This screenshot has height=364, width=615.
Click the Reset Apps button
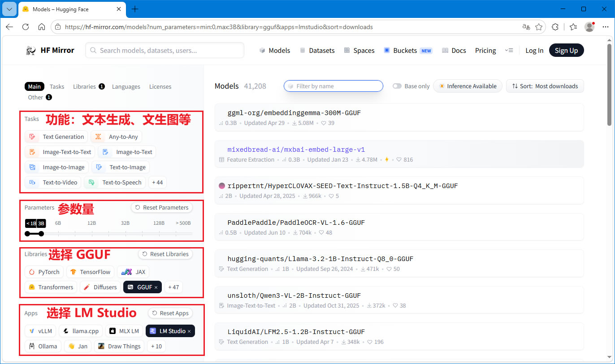(x=170, y=313)
